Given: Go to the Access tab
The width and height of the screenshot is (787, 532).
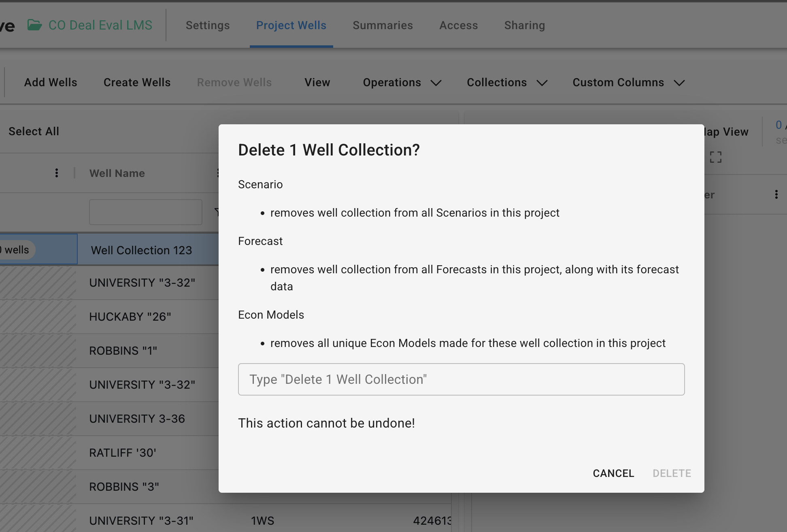Looking at the screenshot, I should pyautogui.click(x=459, y=26).
